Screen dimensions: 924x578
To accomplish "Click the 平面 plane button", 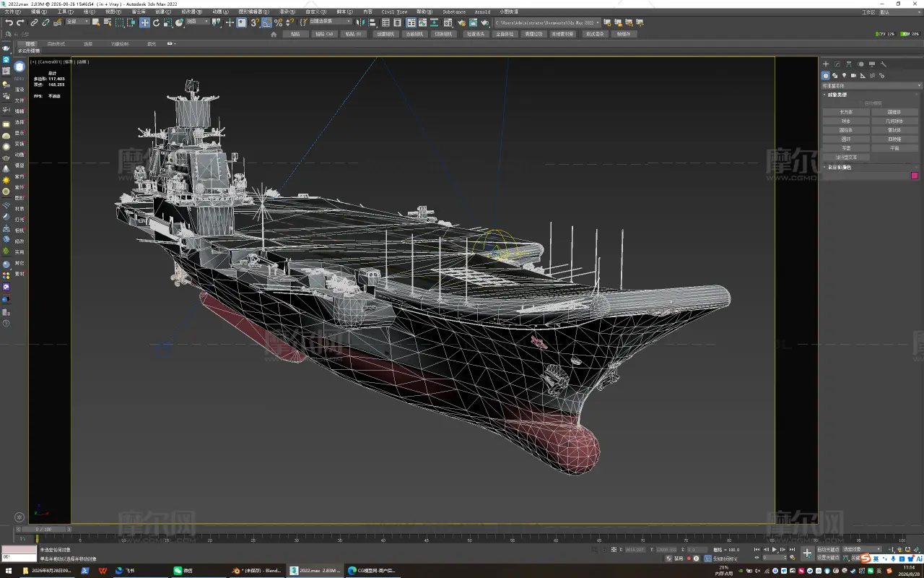I will tap(894, 148).
